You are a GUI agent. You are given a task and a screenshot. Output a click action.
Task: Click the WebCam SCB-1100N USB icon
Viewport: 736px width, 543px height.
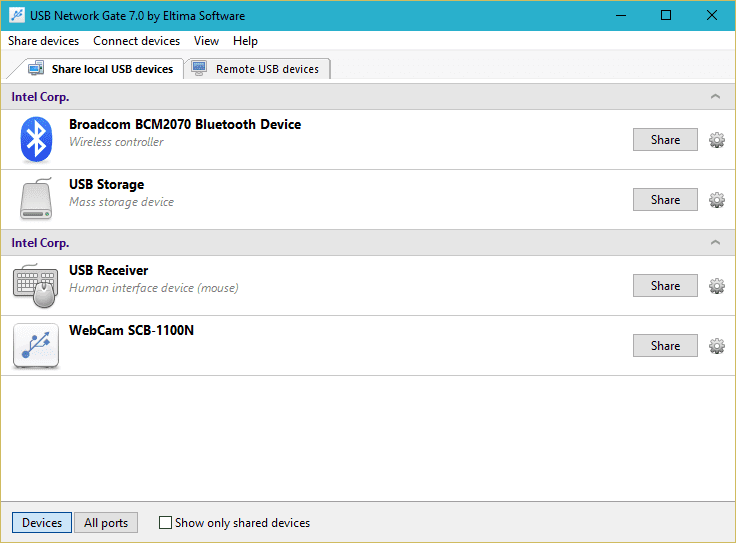coord(36,346)
